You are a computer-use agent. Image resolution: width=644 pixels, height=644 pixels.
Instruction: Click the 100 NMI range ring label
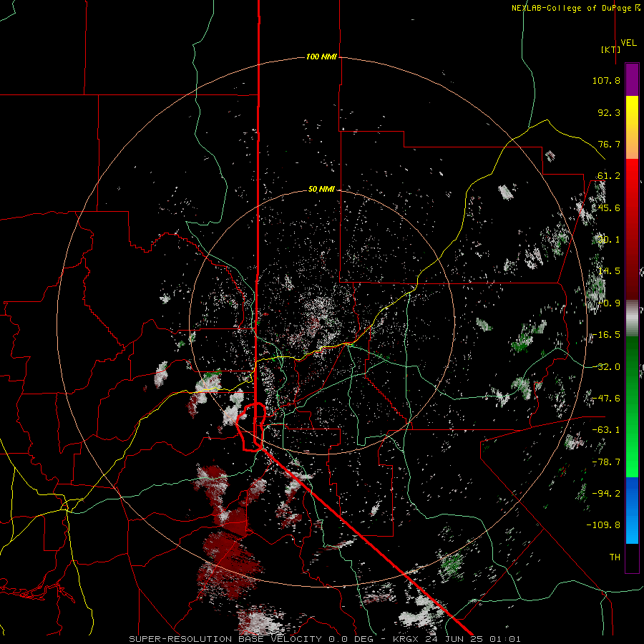pos(321,57)
